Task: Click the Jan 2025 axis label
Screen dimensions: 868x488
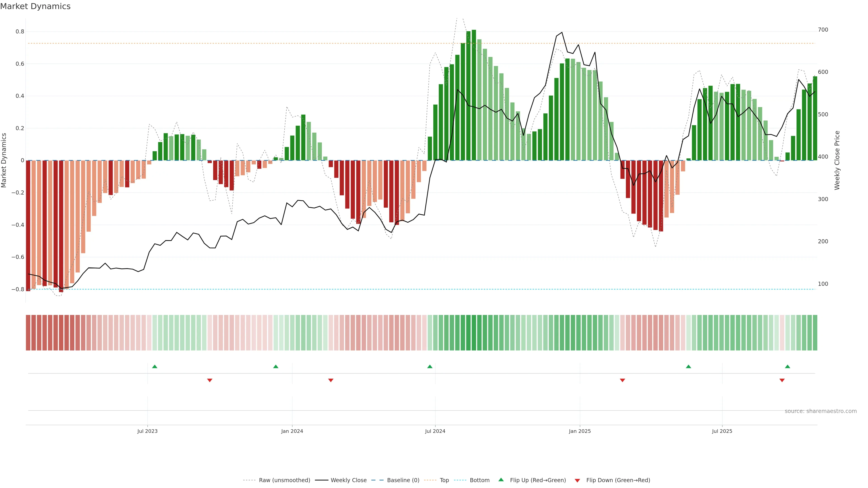Action: pyautogui.click(x=580, y=431)
